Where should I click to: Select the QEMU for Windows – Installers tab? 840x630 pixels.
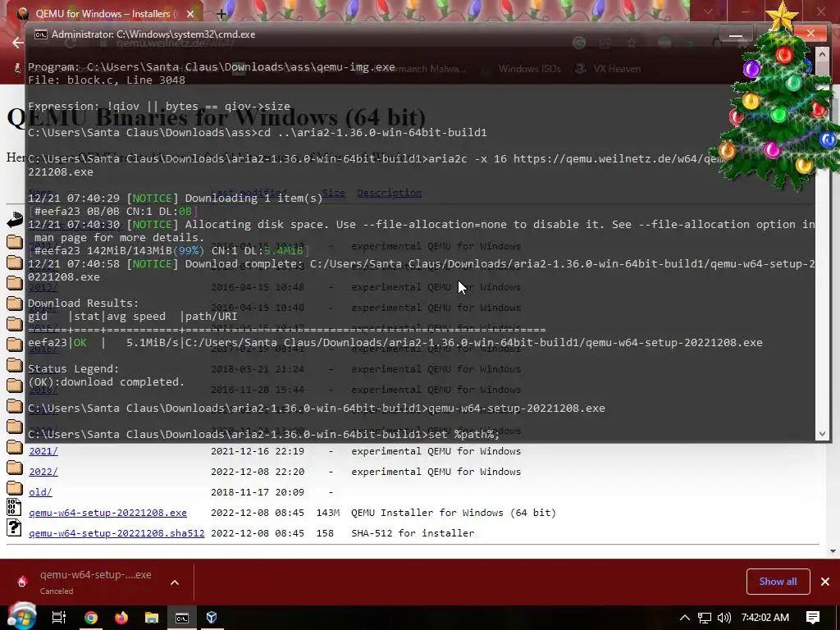(102, 14)
